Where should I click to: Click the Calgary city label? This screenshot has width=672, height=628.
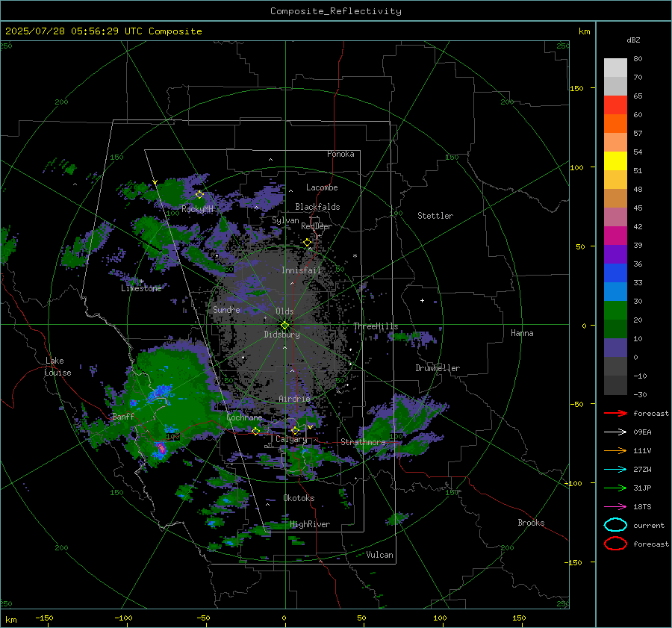coord(291,439)
